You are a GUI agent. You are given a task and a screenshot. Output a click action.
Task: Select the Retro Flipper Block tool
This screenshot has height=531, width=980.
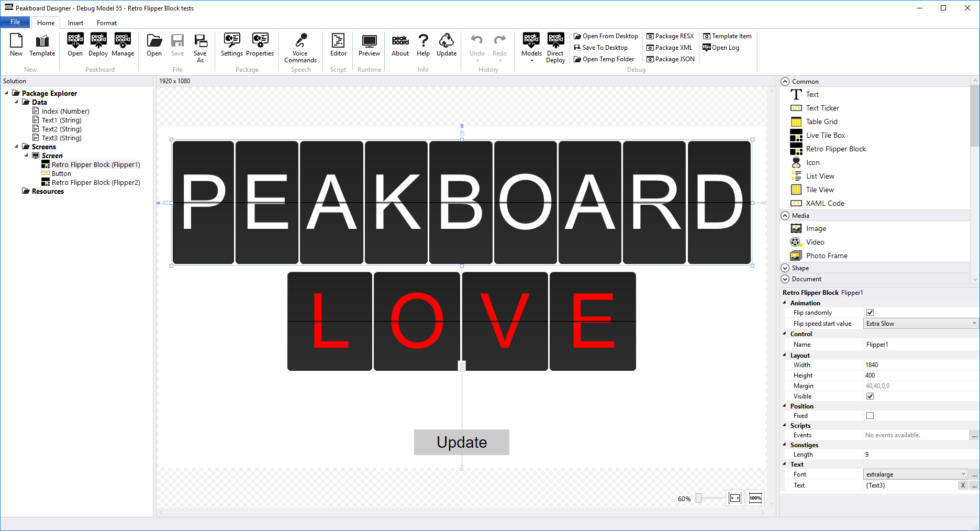click(x=835, y=149)
